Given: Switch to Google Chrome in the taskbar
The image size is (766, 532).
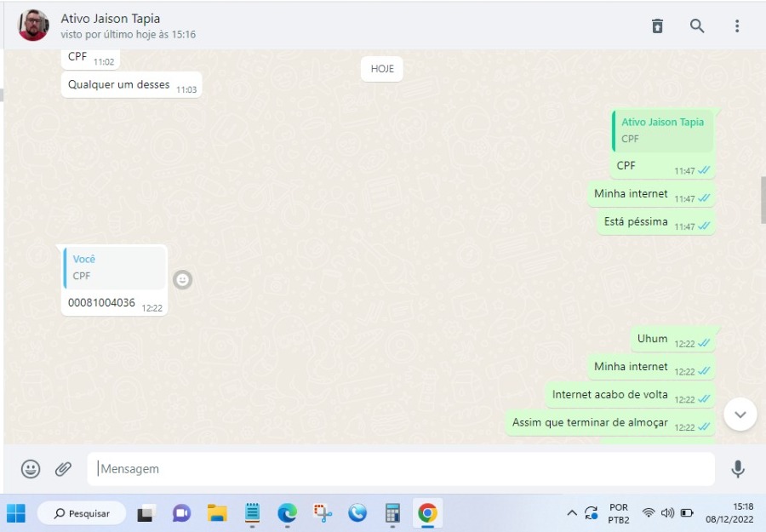Looking at the screenshot, I should (427, 513).
